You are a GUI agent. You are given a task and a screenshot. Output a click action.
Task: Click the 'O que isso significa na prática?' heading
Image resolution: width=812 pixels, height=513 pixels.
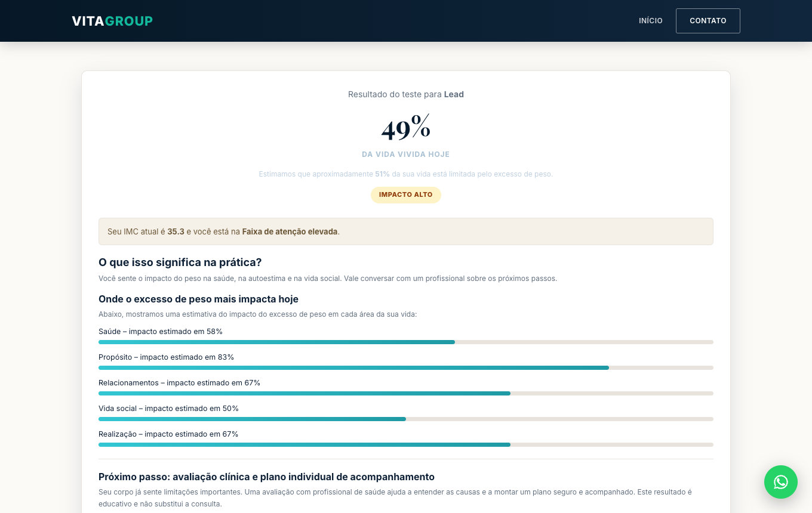[x=180, y=262]
